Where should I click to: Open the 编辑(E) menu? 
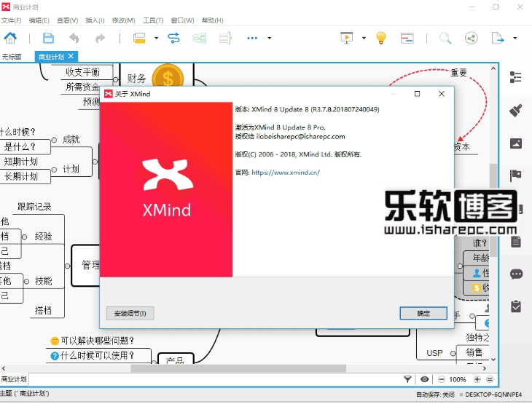[39, 20]
